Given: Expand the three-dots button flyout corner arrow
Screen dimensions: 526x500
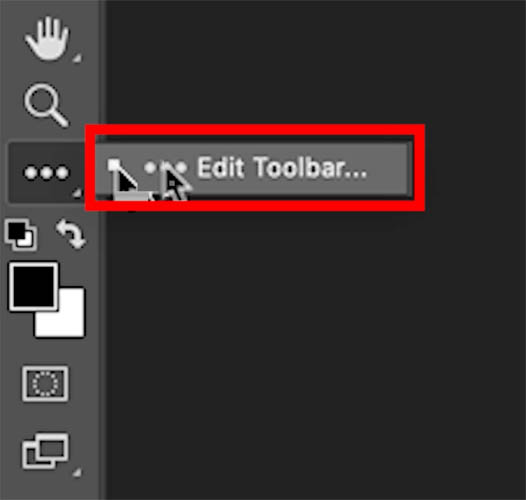Looking at the screenshot, I should click(x=77, y=193).
